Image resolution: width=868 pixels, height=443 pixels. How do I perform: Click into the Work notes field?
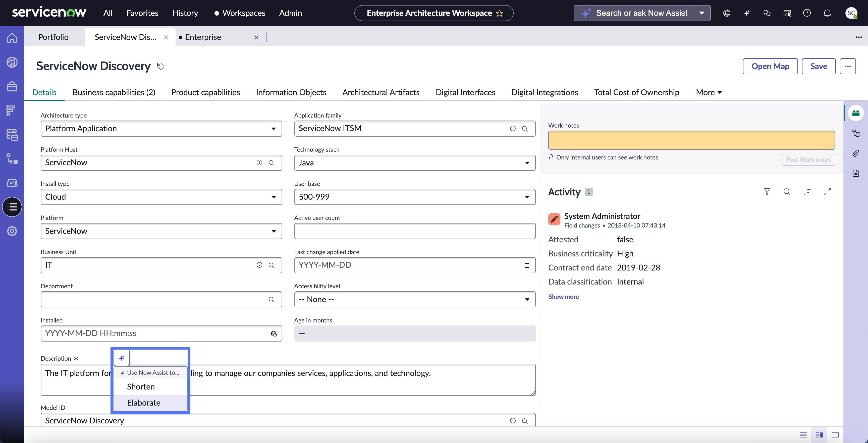691,140
